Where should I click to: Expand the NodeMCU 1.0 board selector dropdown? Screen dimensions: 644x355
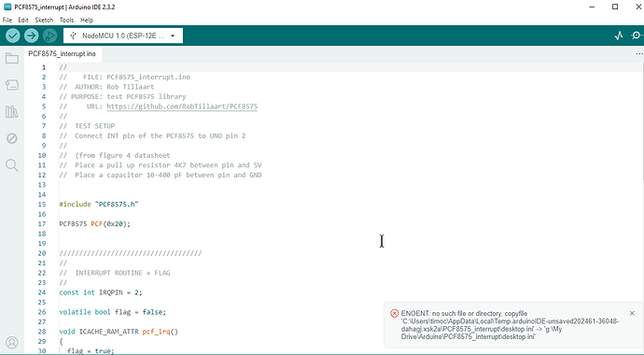(123, 35)
